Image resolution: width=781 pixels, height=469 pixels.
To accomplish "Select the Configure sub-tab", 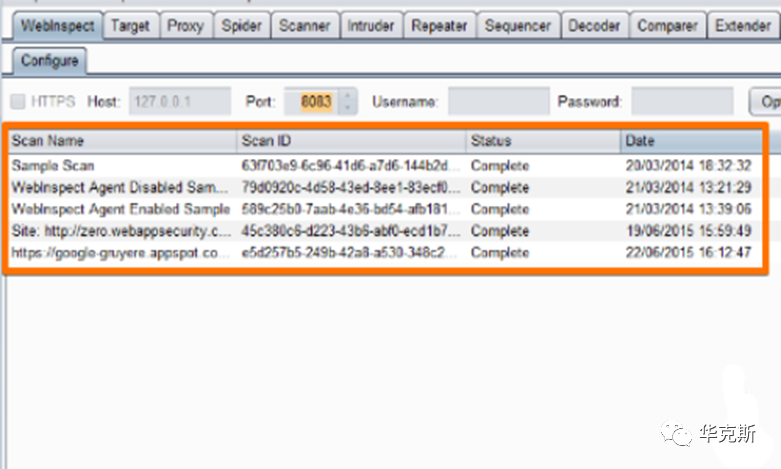I will coord(49,61).
